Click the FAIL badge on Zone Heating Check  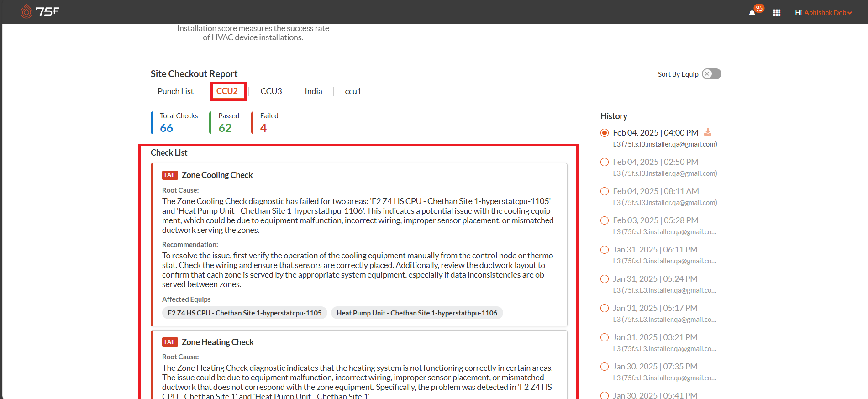coord(170,342)
